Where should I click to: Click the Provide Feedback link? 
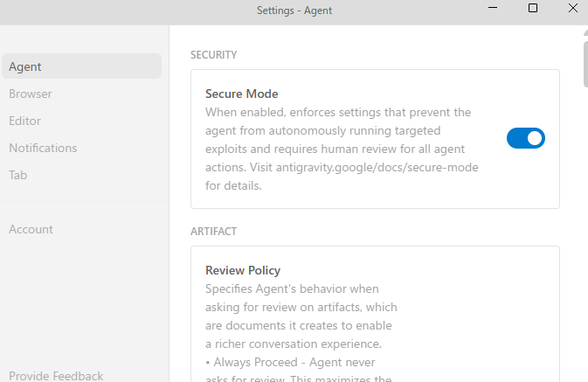(56, 376)
